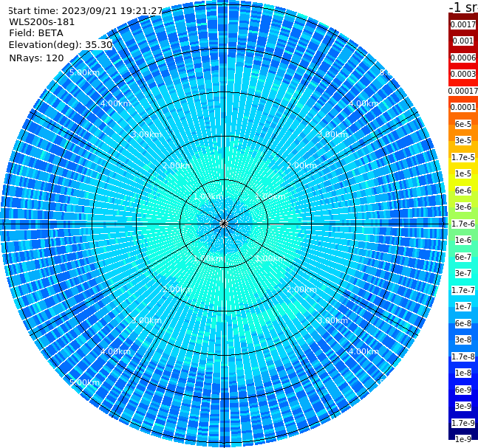Pick the 0.0003 colorbar label
Screen dimensions: 478x448
[463, 74]
